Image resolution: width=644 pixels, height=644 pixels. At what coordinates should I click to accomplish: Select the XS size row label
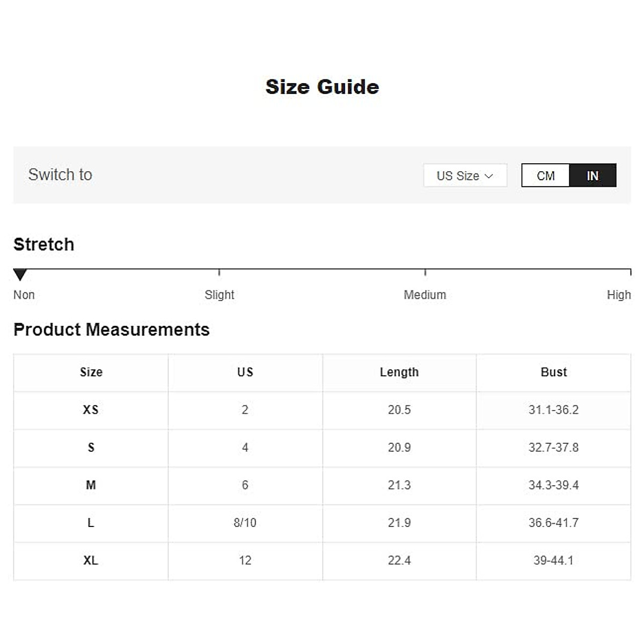tap(91, 410)
